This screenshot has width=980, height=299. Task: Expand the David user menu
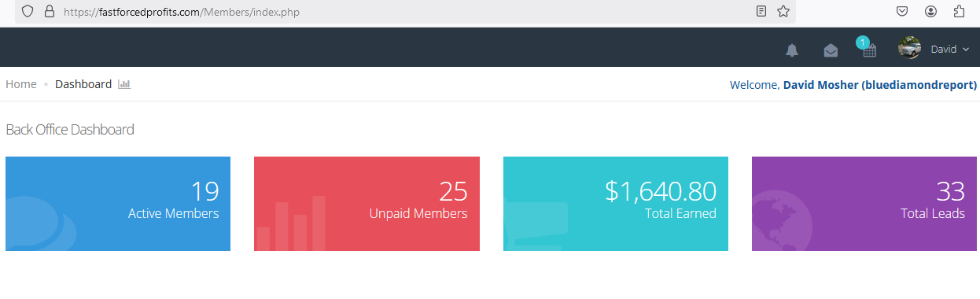tap(950, 49)
